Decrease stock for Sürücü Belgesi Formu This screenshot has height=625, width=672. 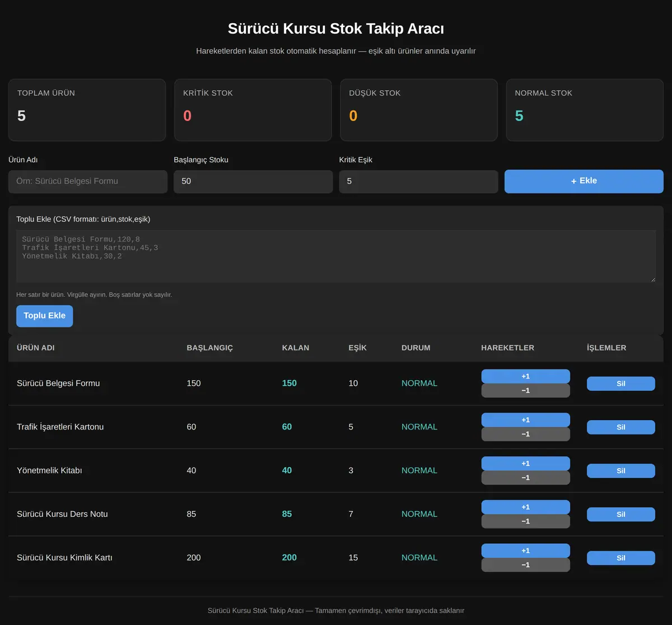point(525,390)
